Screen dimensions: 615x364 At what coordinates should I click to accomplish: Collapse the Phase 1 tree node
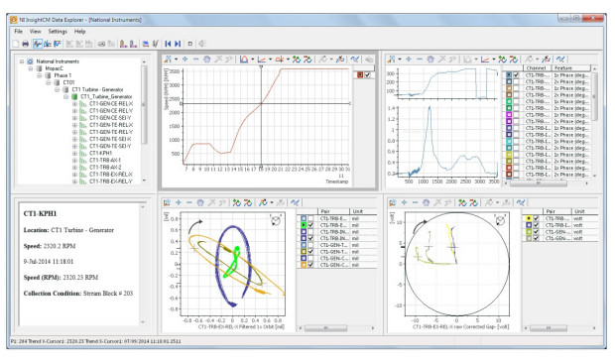coord(40,75)
